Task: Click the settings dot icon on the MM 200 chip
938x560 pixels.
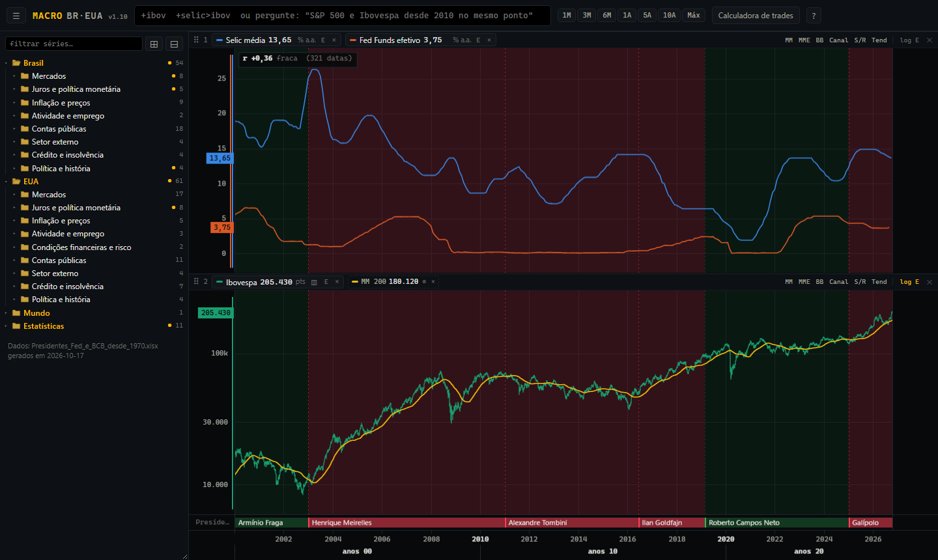Action: (x=424, y=282)
